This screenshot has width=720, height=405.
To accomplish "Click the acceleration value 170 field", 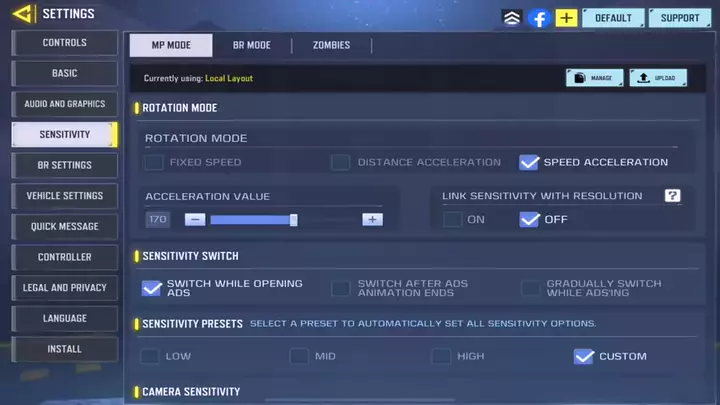I will click(158, 219).
